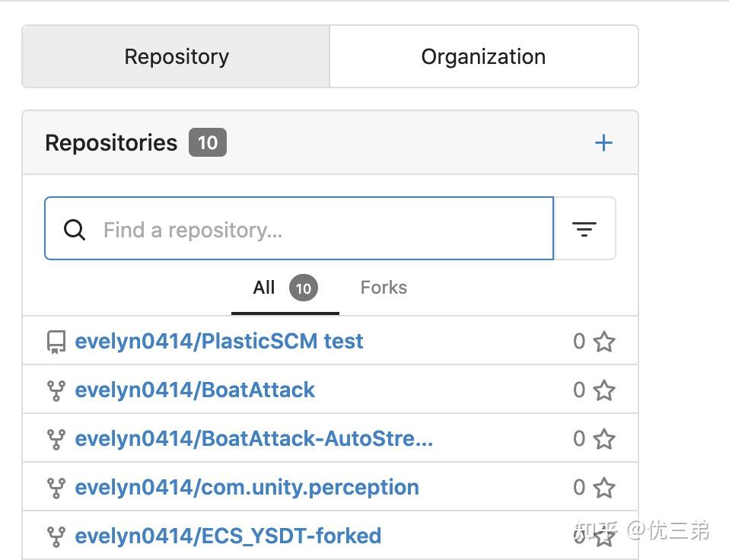The height and width of the screenshot is (560, 729).
Task: Star the com.unity.perception repository
Action: click(x=604, y=488)
